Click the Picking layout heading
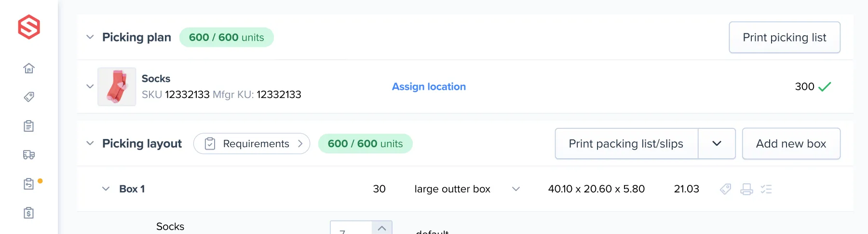 point(142,144)
